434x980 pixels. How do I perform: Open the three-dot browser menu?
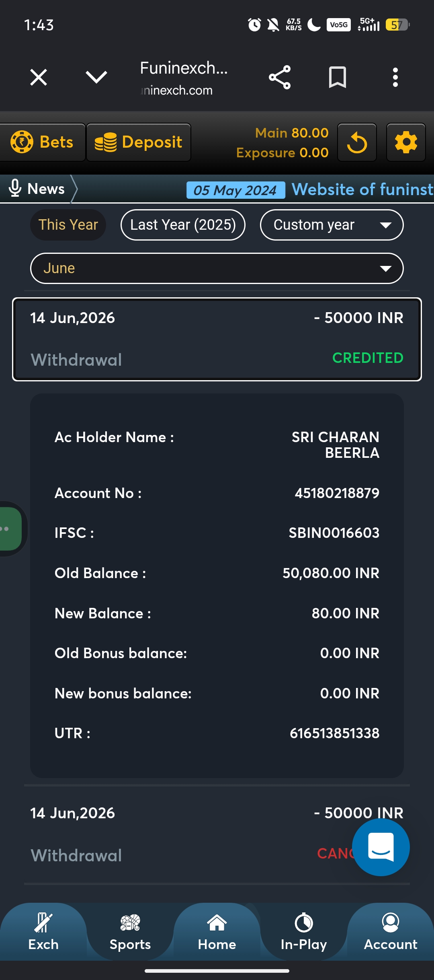coord(395,77)
